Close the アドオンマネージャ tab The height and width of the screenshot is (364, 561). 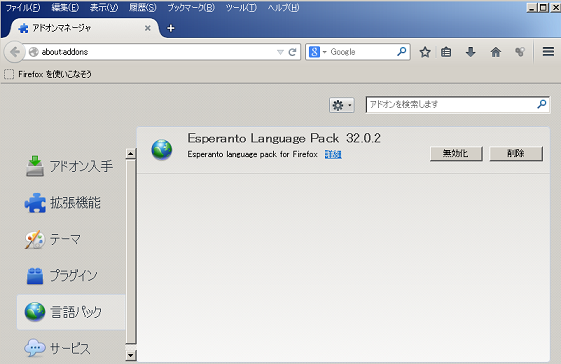click(x=147, y=28)
